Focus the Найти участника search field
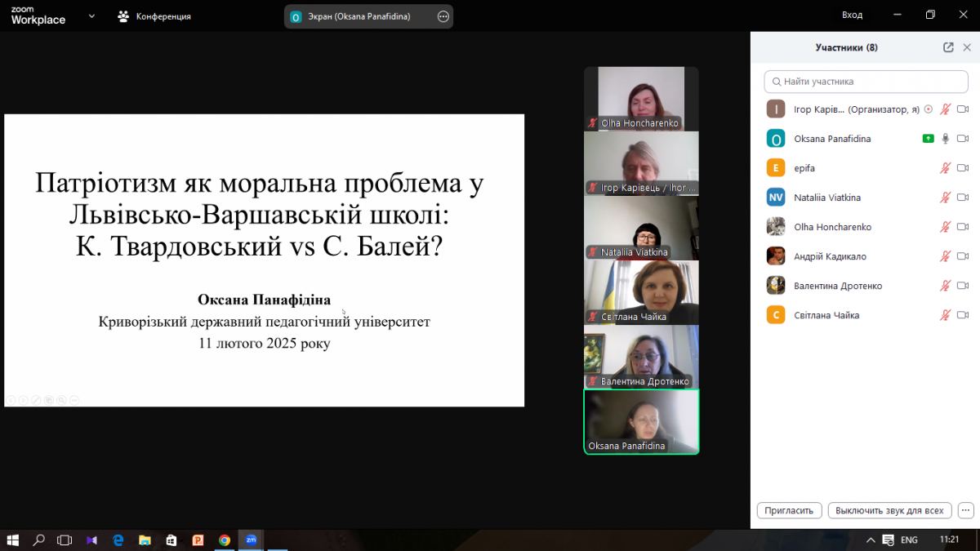 click(865, 82)
